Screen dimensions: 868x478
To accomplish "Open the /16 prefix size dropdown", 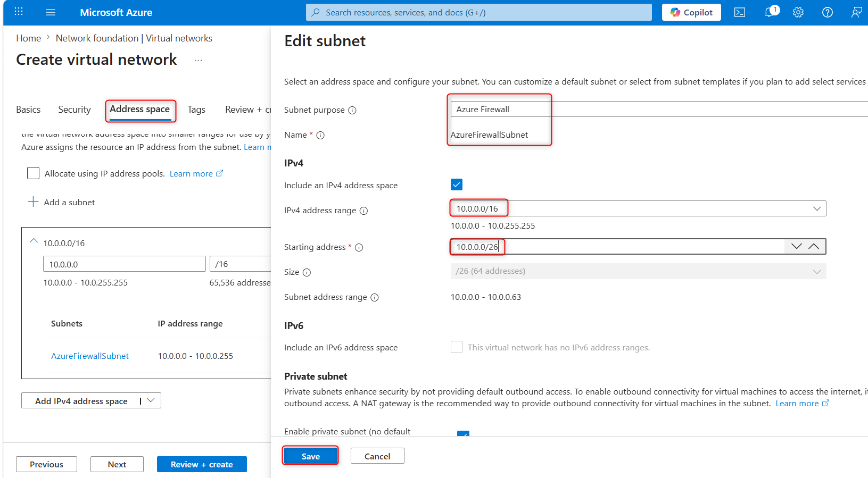I will 241,264.
